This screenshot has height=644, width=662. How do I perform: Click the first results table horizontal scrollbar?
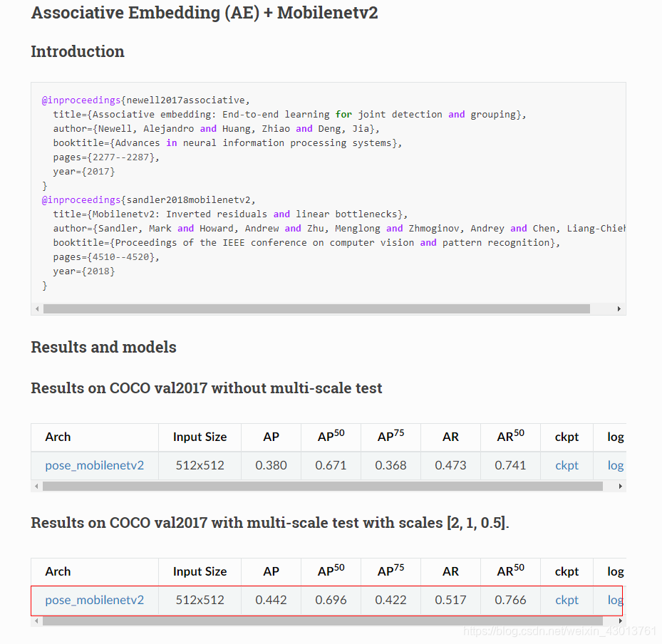[323, 486]
